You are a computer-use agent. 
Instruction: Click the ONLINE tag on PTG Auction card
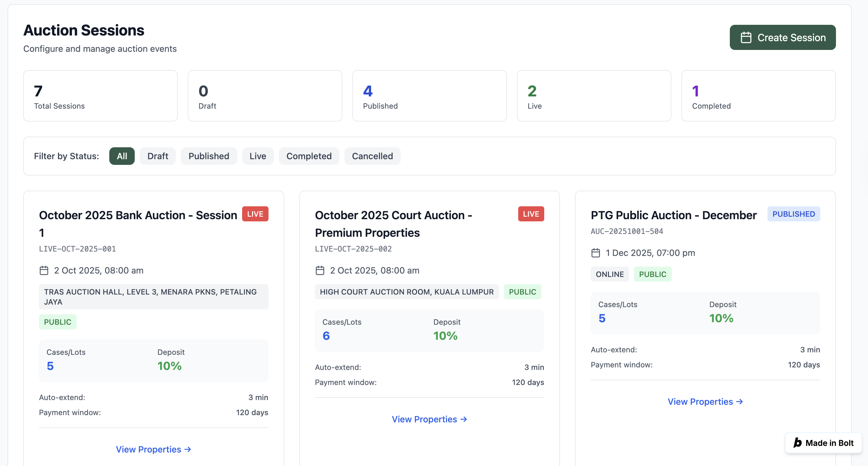pos(610,274)
